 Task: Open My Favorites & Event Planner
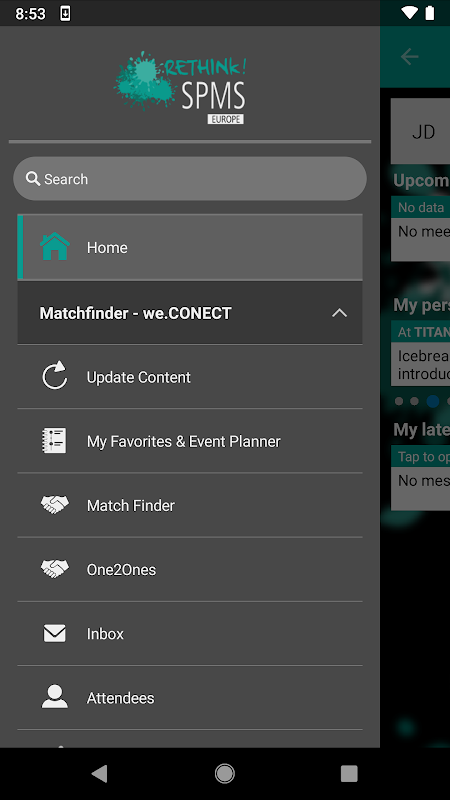click(190, 441)
